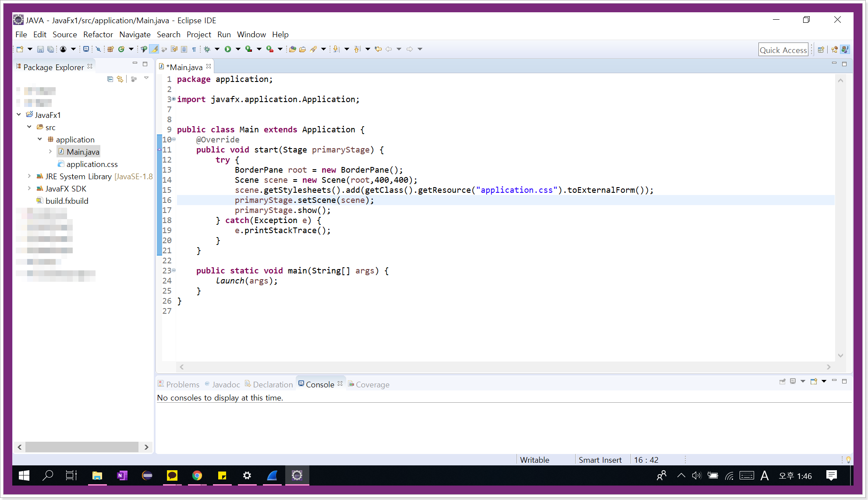Click the Pin Console icon
Image resolution: width=868 pixels, height=500 pixels.
782,381
